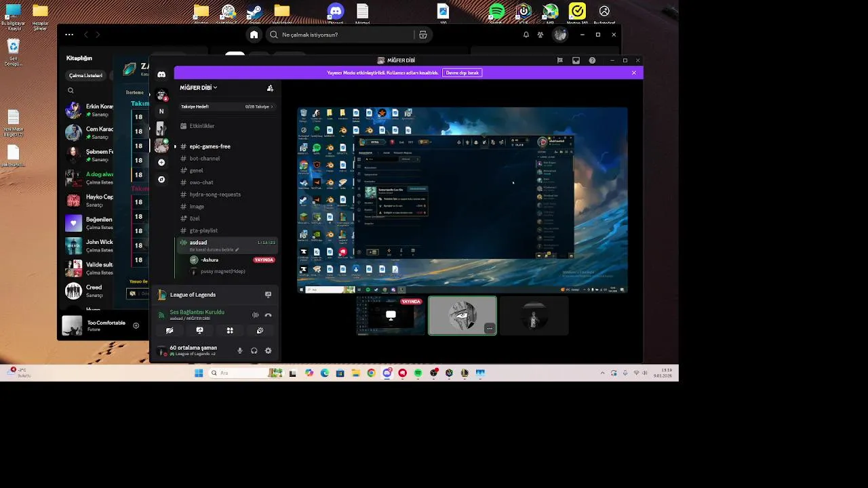The image size is (868, 488).
Task: Open Discord user settings gear
Action: (x=268, y=350)
